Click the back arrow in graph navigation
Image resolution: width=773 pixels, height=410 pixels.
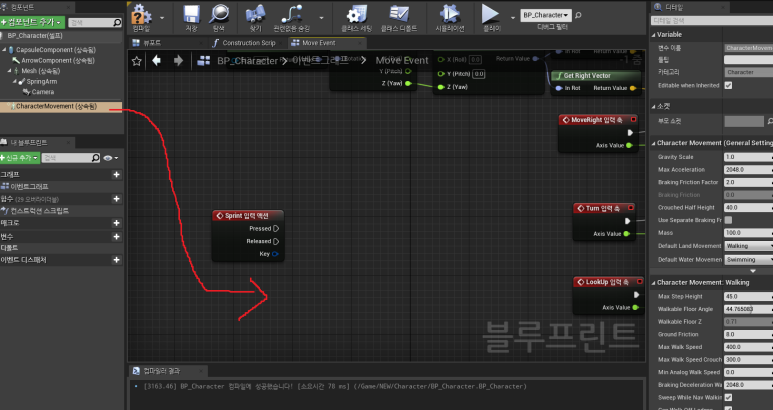[156, 61]
